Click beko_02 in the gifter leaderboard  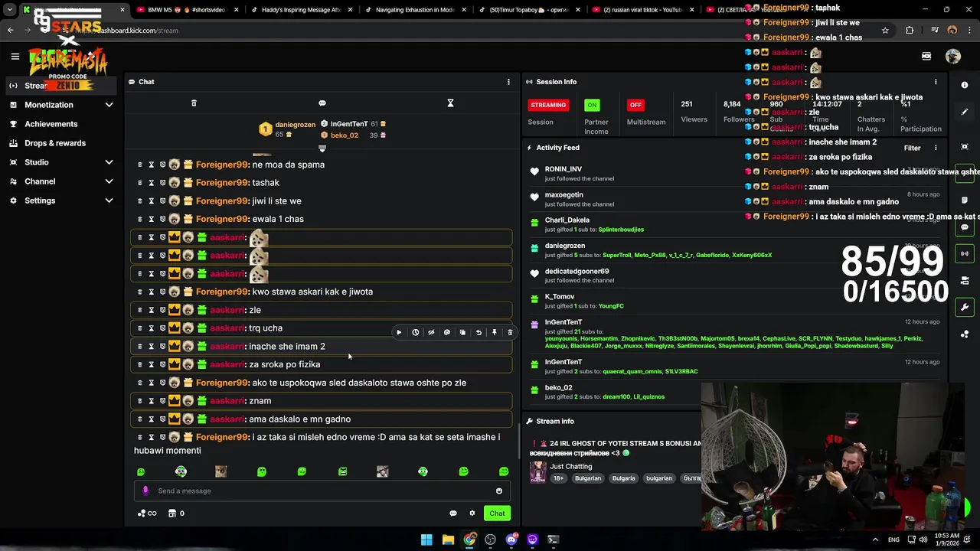coord(344,135)
